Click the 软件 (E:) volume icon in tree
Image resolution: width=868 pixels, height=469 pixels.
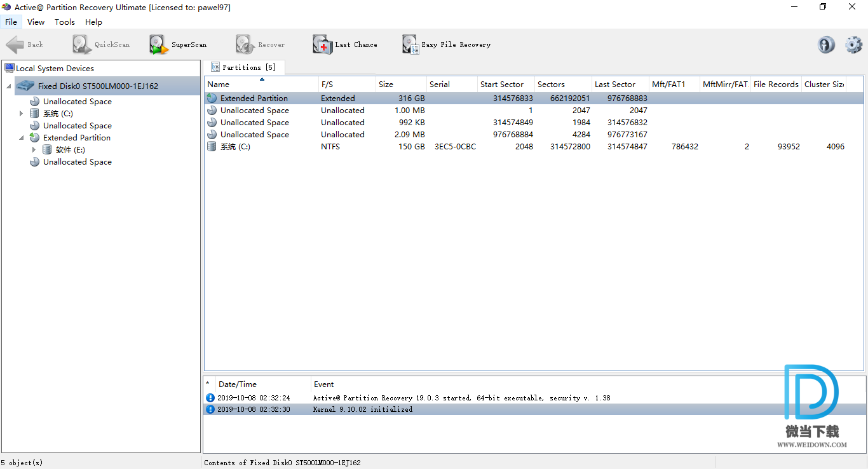coord(47,149)
